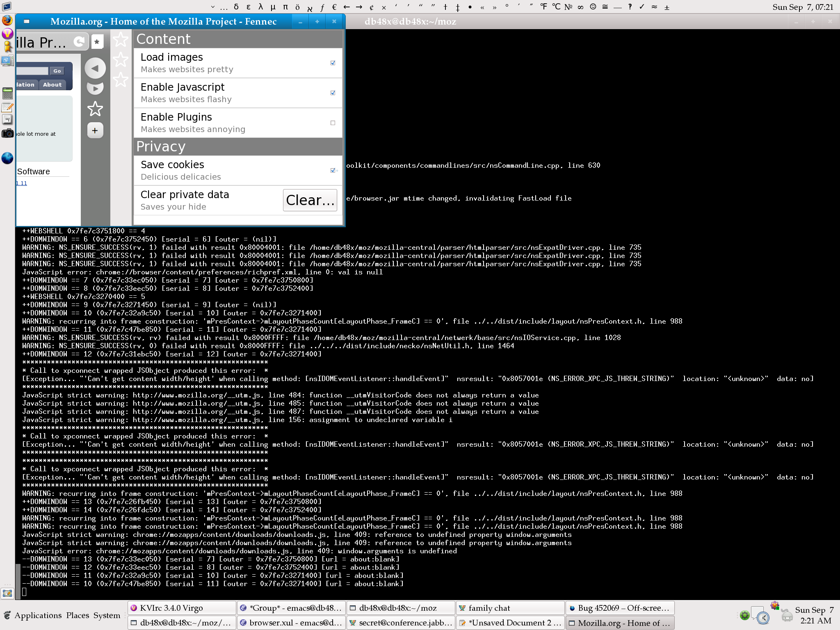
Task: Open Firefox from the side panel launcher
Action: pos(7,21)
